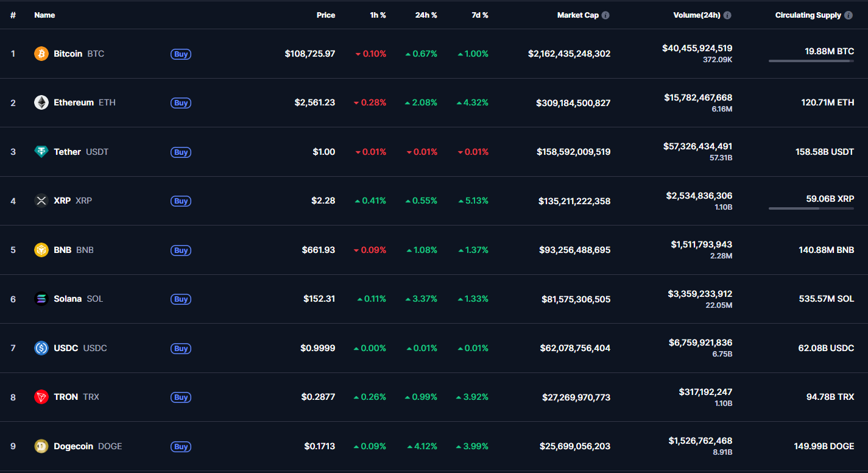Click the Buy button for Bitcoin
Screen dimensions: 868x473
(x=180, y=54)
